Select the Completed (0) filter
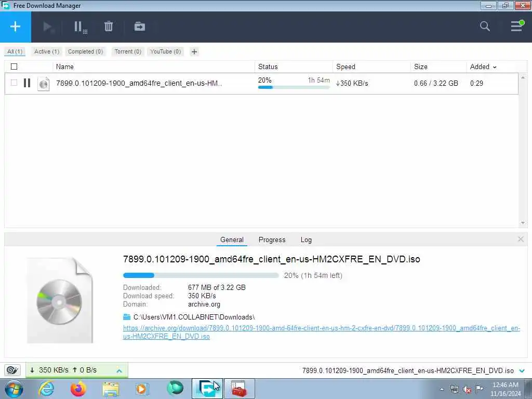The image size is (532, 399). (86, 51)
